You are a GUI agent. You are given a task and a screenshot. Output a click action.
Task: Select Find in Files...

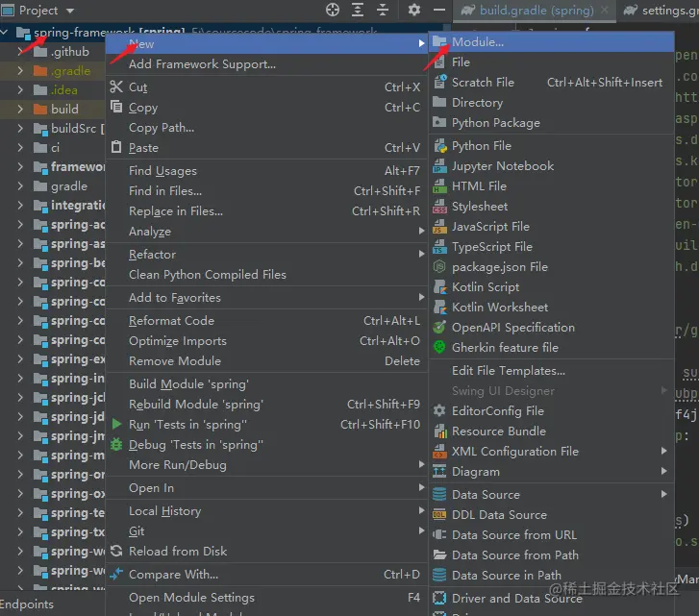click(266, 190)
